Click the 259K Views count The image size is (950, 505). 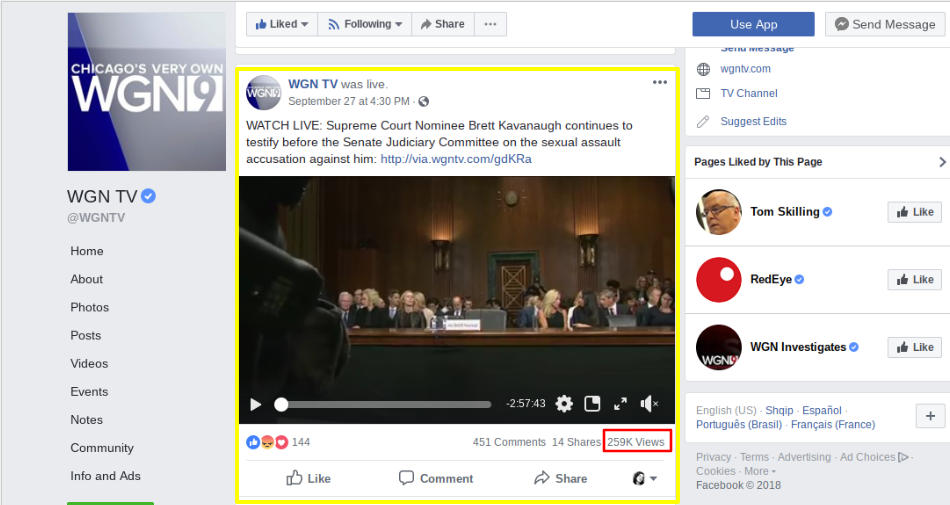click(x=636, y=442)
